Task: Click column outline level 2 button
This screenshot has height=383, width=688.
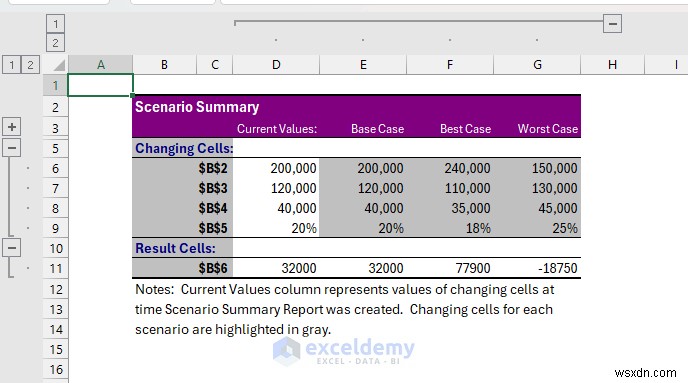Action: tap(55, 43)
